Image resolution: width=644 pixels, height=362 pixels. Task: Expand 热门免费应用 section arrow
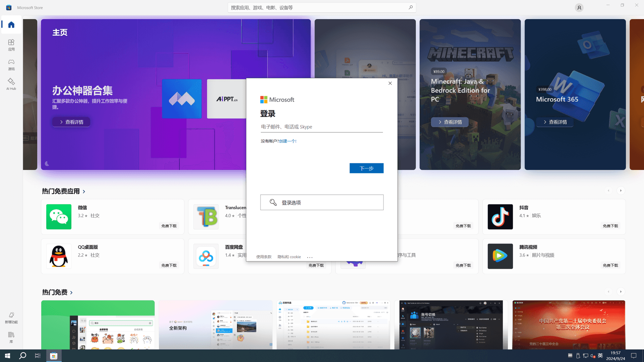pos(84,191)
